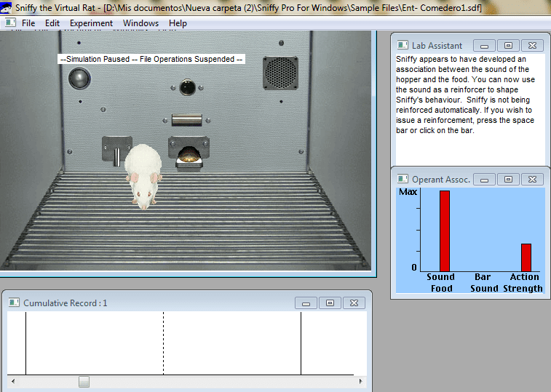Click the 'Max' label on chart axis
This screenshot has height=392, width=551.
[x=408, y=192]
